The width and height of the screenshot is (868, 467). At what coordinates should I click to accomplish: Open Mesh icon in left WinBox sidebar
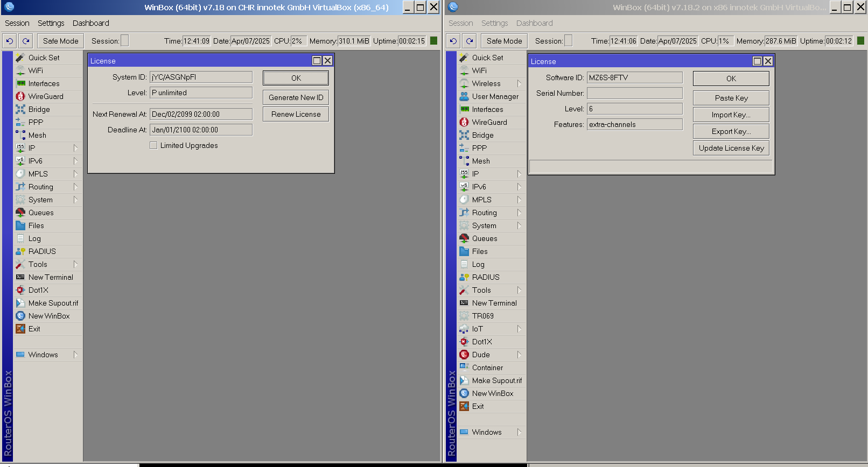click(20, 135)
